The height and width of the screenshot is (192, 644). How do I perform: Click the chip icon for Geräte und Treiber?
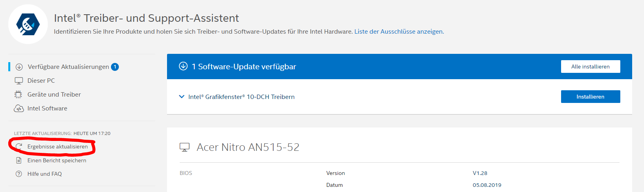19,95
